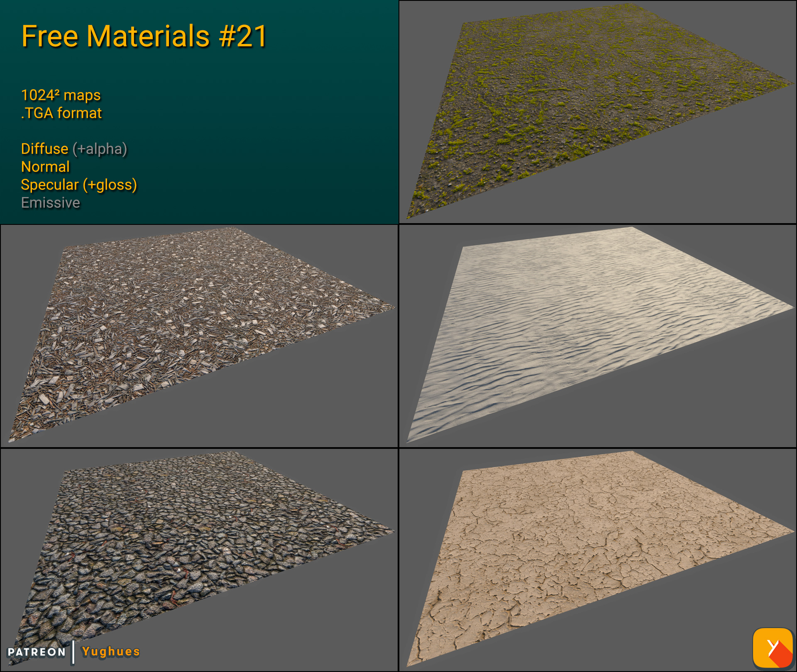Click the divider between Patreon and Yughues
Screen dimensions: 797x672
pyautogui.click(x=74, y=652)
